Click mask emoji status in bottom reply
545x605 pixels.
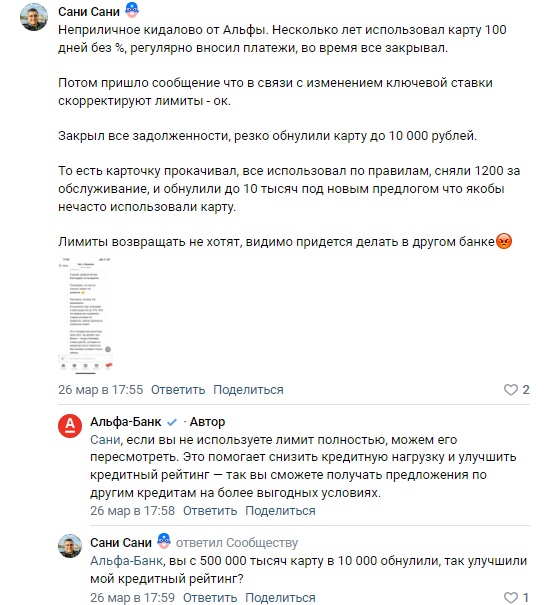pos(164,541)
